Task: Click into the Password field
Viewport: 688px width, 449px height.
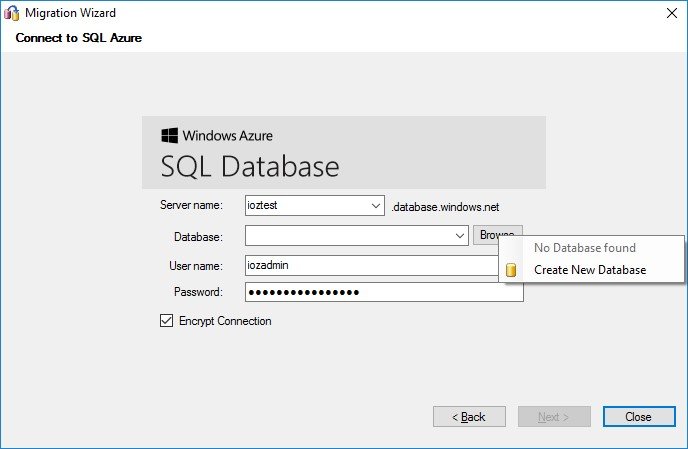Action: (x=384, y=292)
